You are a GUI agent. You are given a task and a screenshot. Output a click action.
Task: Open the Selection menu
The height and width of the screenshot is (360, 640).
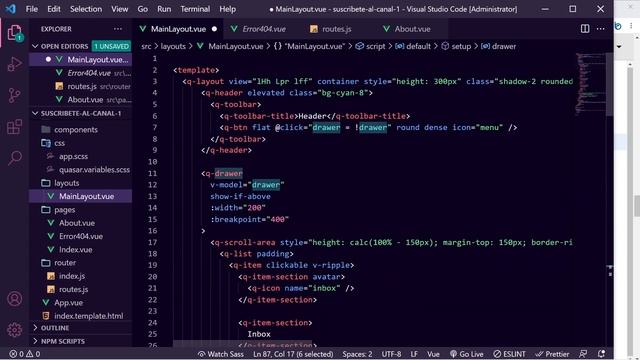[86, 9]
